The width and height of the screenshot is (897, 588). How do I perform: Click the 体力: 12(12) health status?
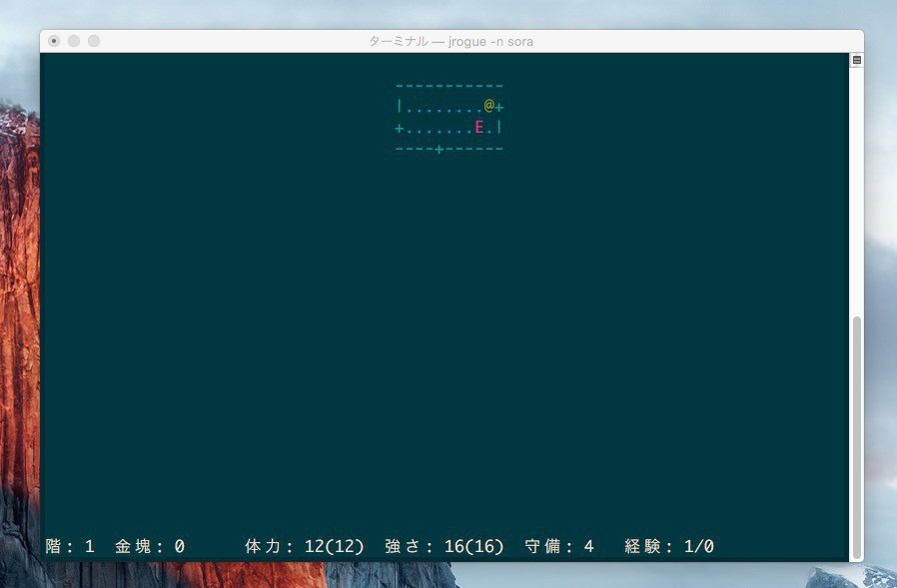pyautogui.click(x=305, y=546)
